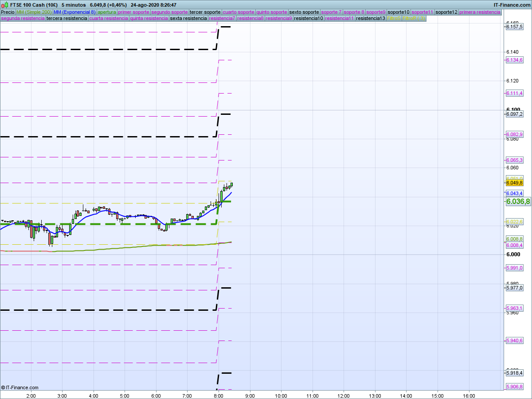This screenshot has width=532, height=399.
Task: Select the apertura indicator label
Action: pyautogui.click(x=107, y=12)
